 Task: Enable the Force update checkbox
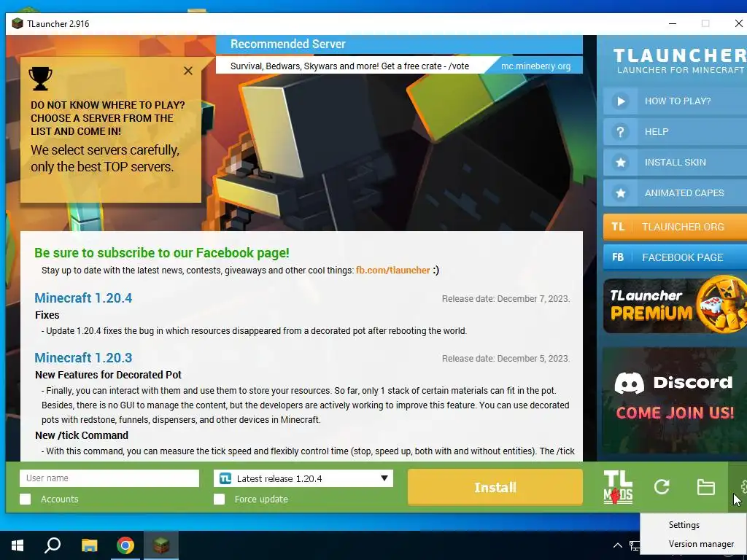(219, 499)
